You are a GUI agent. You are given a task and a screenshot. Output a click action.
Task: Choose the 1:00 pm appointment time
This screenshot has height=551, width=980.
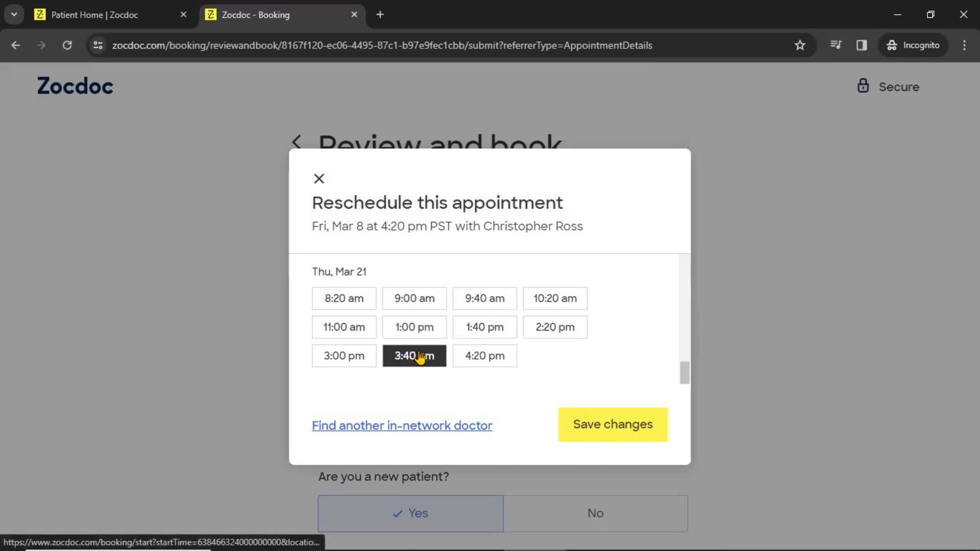(x=414, y=327)
